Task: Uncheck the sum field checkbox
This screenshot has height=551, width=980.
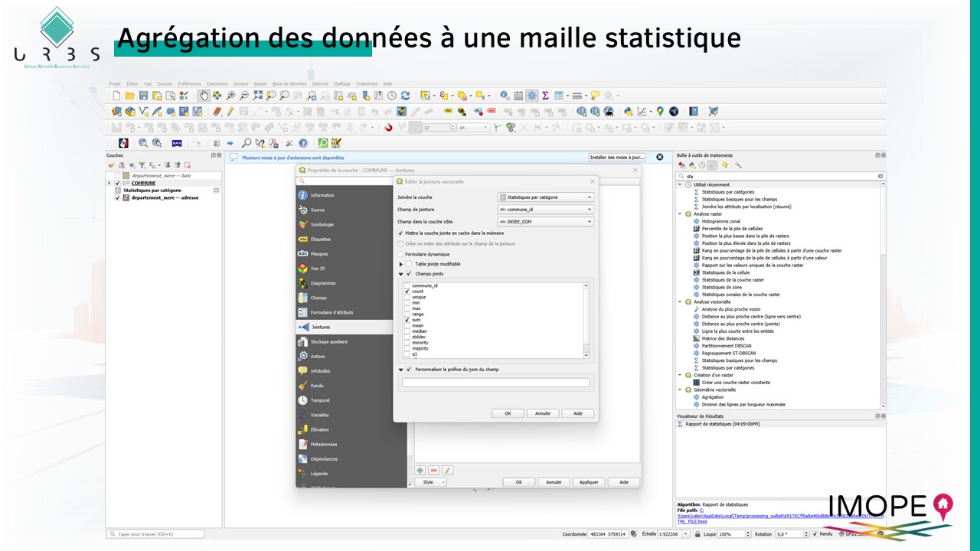Action: (407, 320)
